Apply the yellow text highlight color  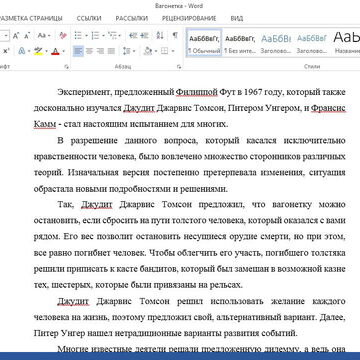point(38,51)
